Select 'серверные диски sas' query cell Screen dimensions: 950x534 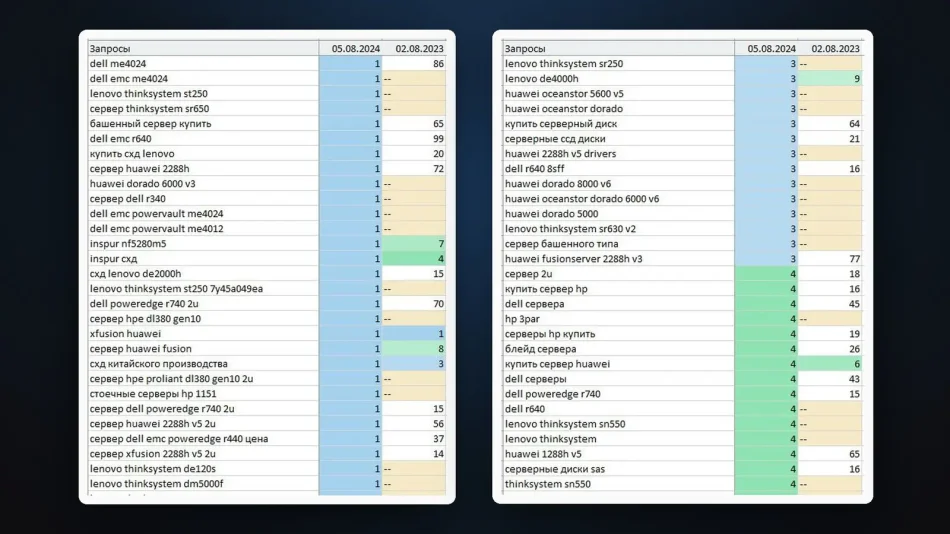[x=619, y=469]
